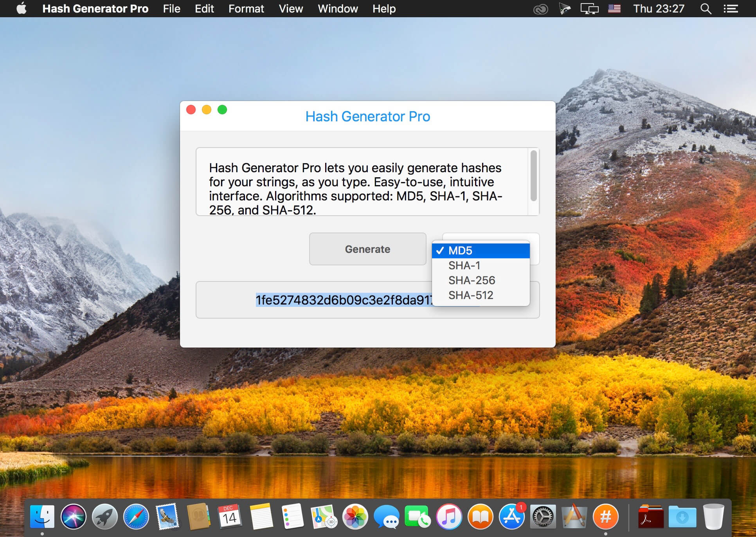Select MD5 in algorithm dropdown

[x=481, y=250]
